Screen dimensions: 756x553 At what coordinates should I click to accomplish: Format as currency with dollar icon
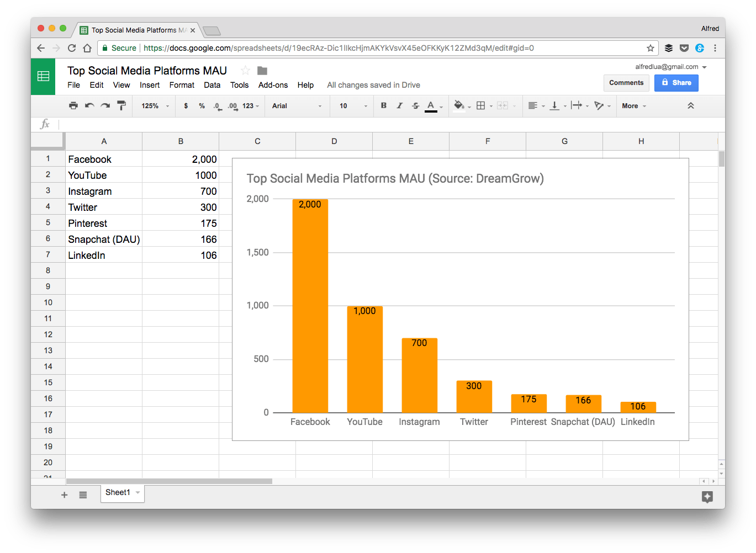pos(186,106)
